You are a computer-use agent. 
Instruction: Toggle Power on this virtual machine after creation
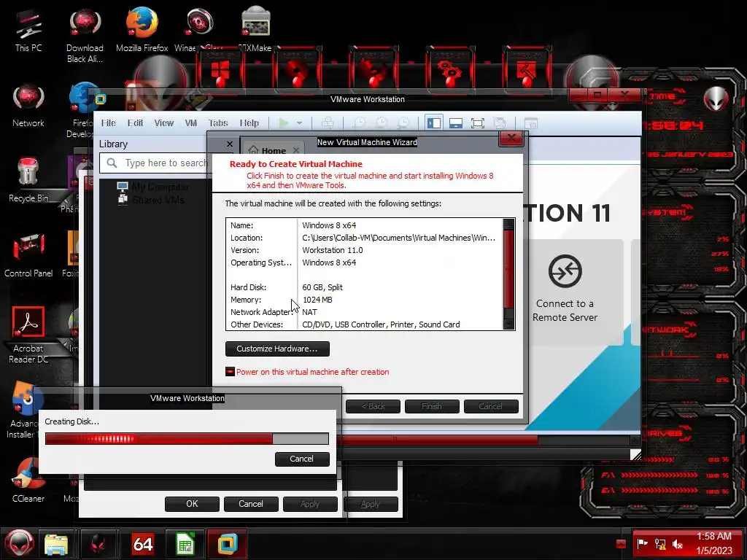click(x=230, y=371)
